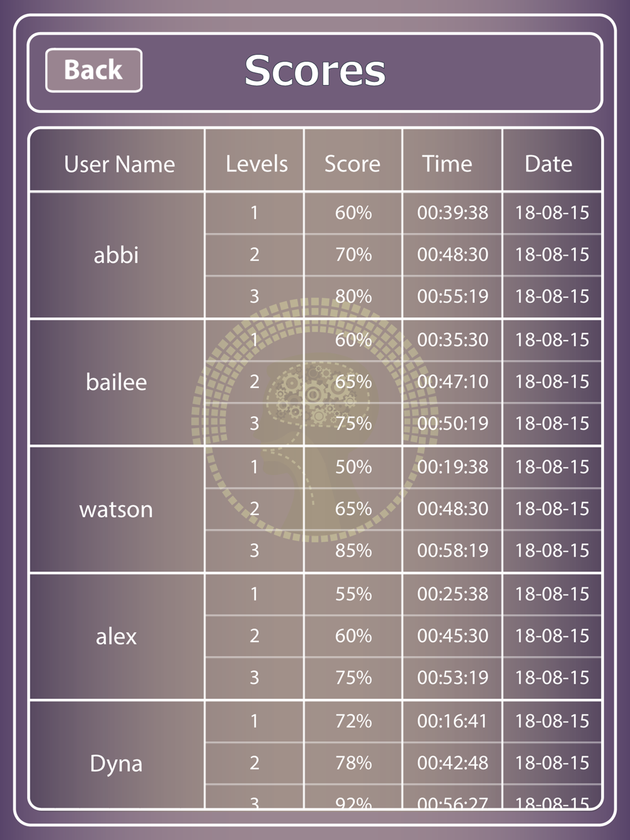This screenshot has height=840, width=630.
Task: Click the Date column header
Action: coord(549,164)
